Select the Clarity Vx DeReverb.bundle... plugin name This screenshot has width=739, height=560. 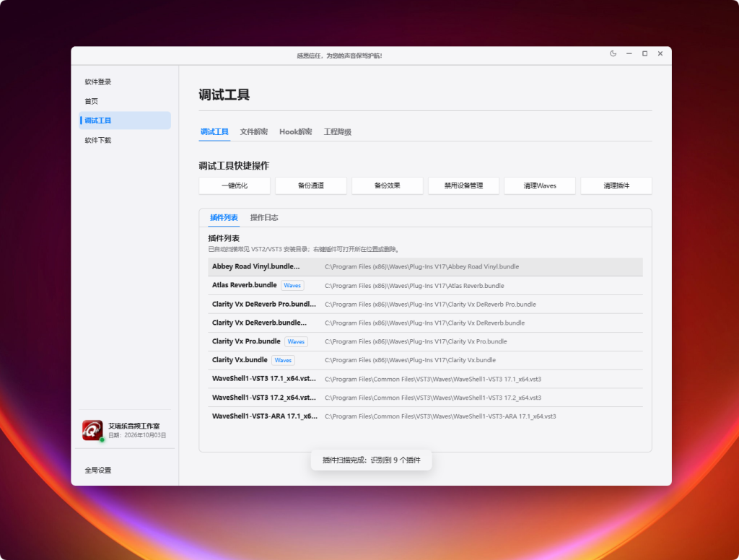259,323
